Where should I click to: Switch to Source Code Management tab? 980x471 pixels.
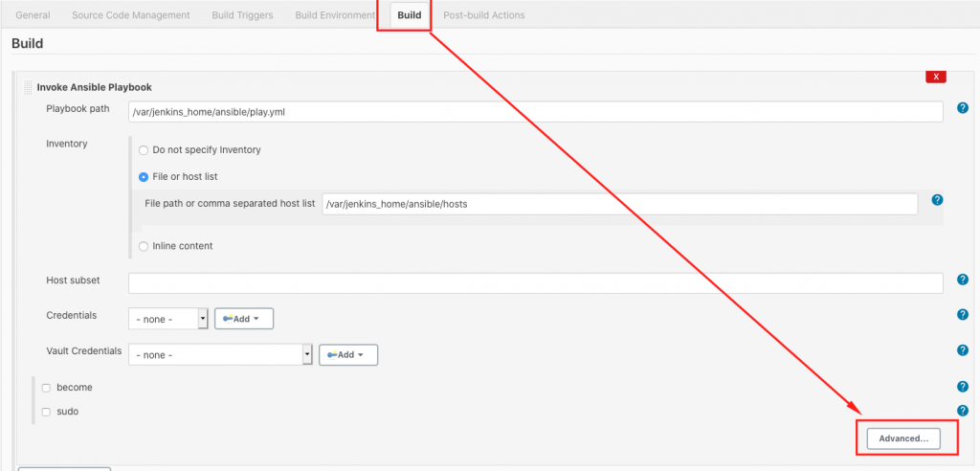click(130, 15)
